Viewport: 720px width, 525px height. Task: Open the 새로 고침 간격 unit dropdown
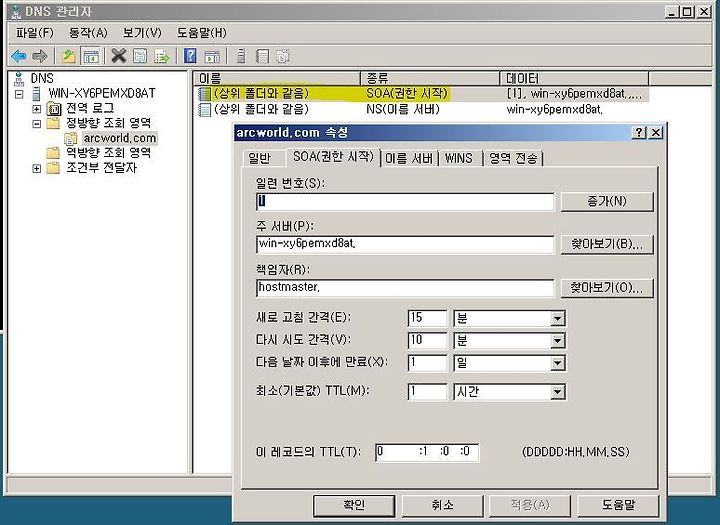(x=557, y=318)
